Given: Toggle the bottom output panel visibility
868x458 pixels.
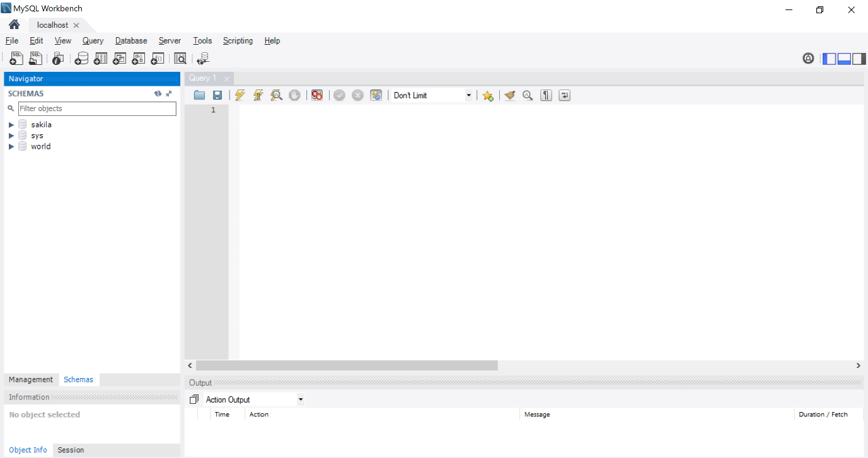Looking at the screenshot, I should 844,59.
